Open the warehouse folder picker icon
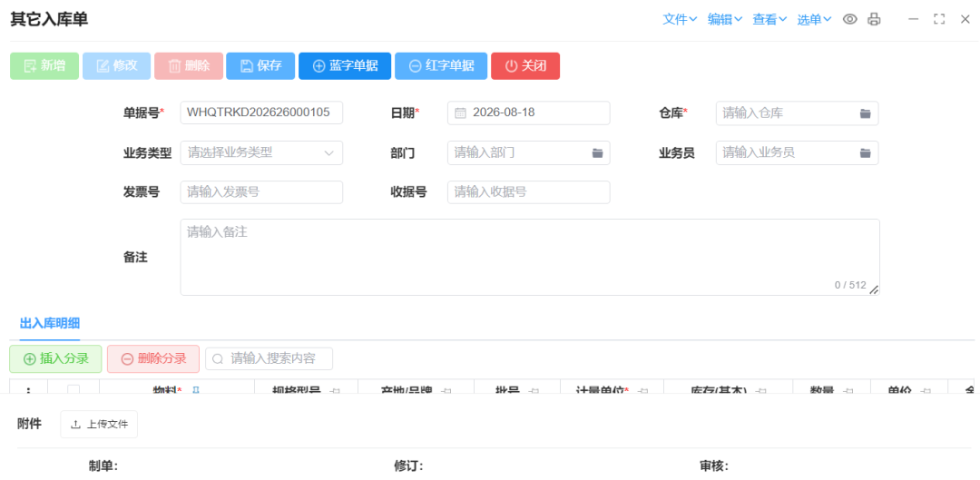 click(x=865, y=113)
